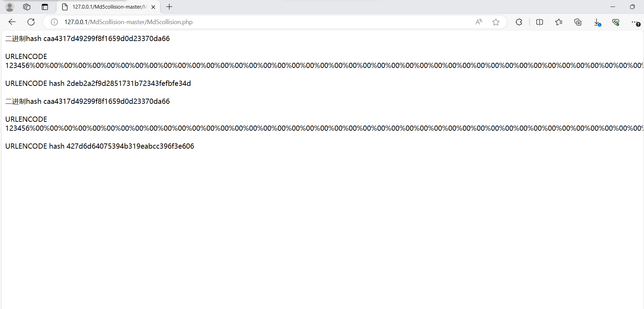View site information icon

coord(54,22)
